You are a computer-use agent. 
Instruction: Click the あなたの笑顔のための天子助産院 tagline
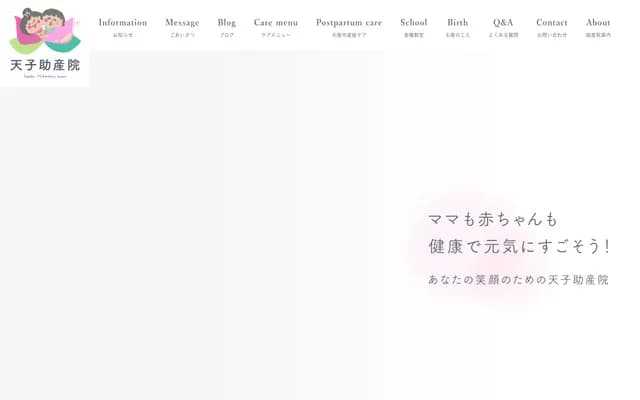(518, 280)
